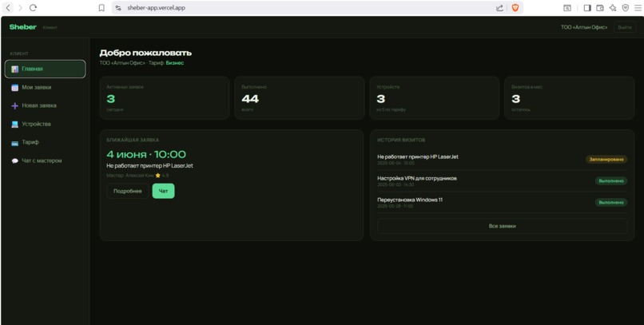Click the Добро пожаловать heading

(x=145, y=53)
